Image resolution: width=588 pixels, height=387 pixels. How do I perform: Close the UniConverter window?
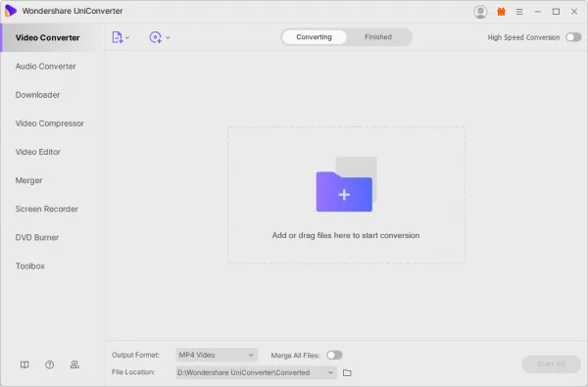574,12
